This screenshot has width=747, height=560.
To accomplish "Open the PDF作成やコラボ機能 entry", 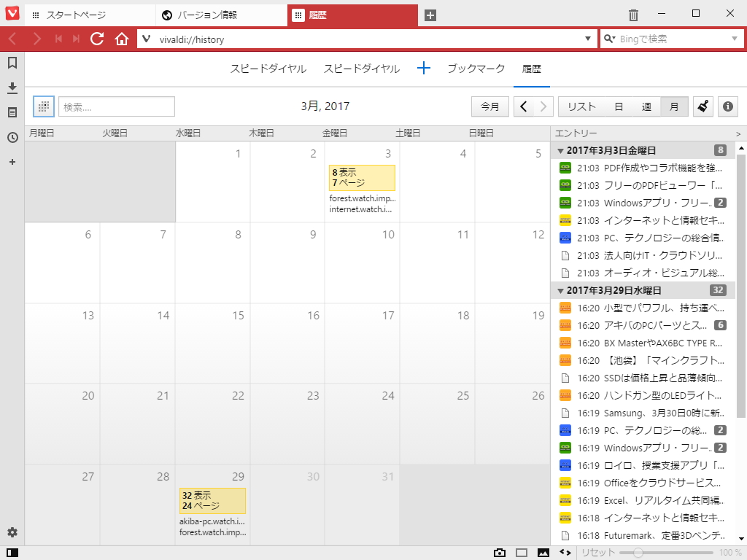I will pos(643,168).
